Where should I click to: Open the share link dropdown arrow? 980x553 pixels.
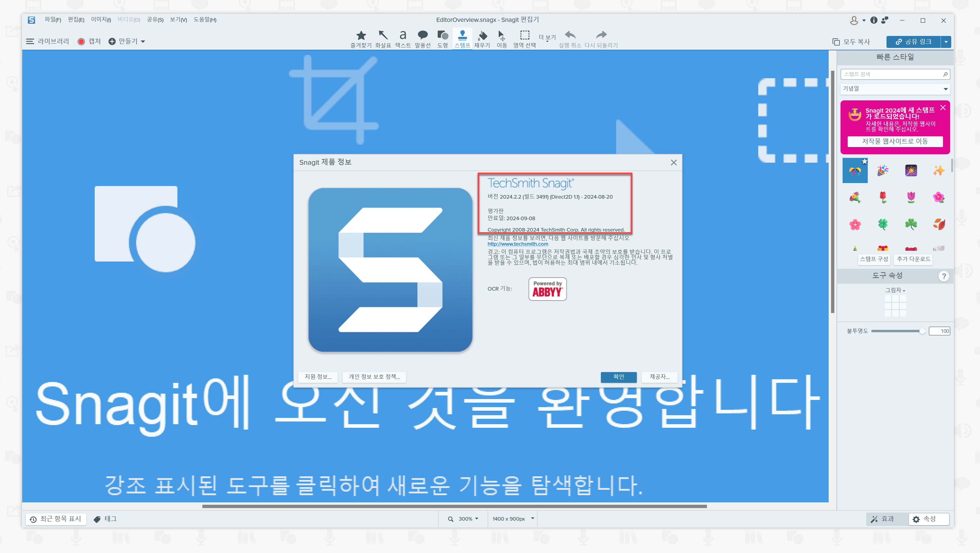946,41
